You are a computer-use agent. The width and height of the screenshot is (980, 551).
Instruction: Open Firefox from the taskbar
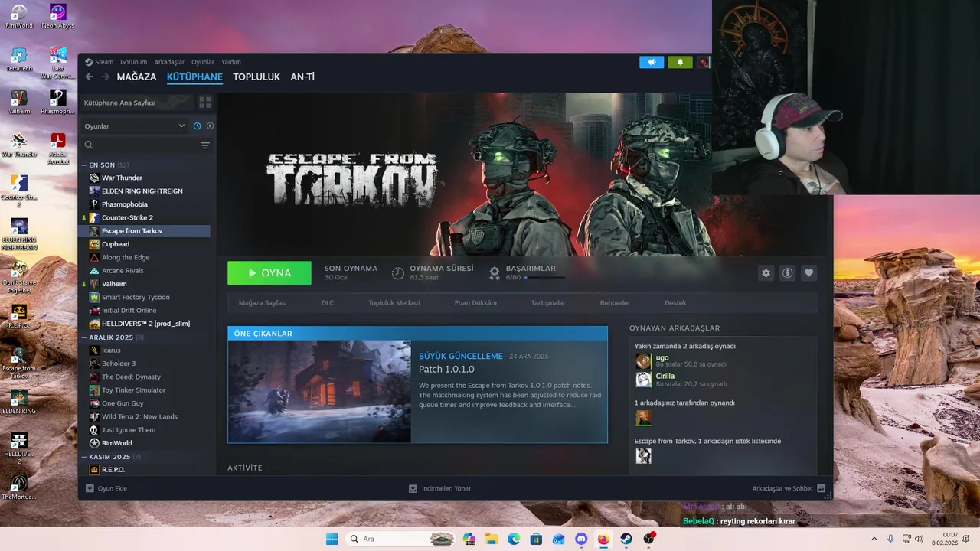coord(603,539)
